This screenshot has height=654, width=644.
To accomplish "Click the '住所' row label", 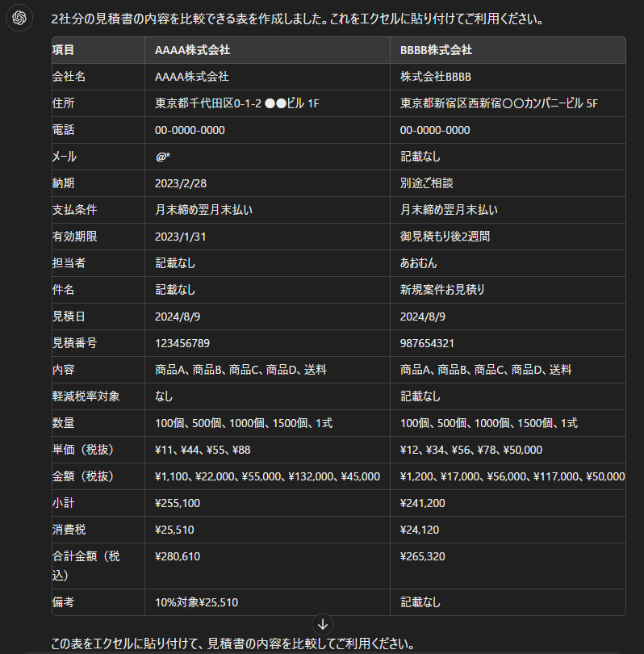I will [64, 103].
